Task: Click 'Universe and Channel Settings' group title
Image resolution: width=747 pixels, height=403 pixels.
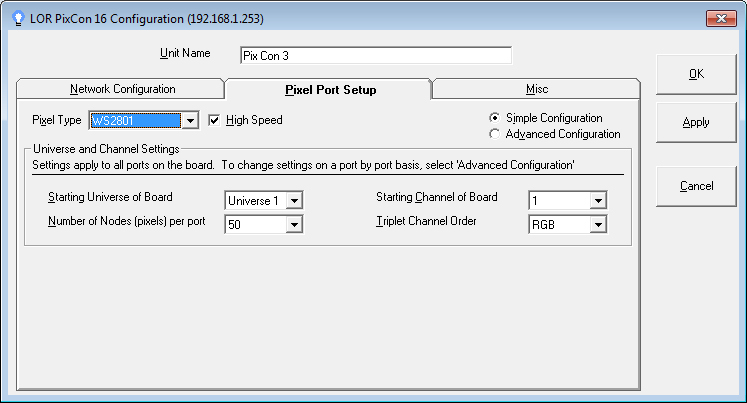Action: [x=106, y=149]
